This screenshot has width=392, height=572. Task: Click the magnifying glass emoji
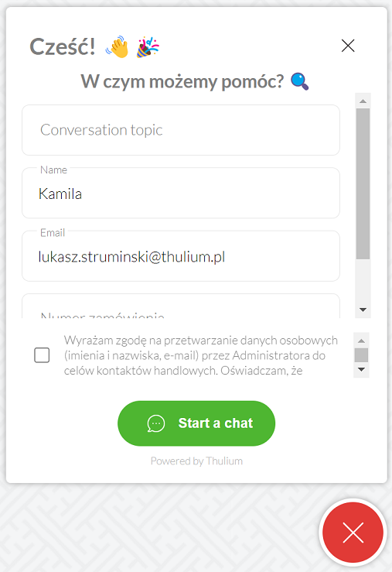coord(300,81)
